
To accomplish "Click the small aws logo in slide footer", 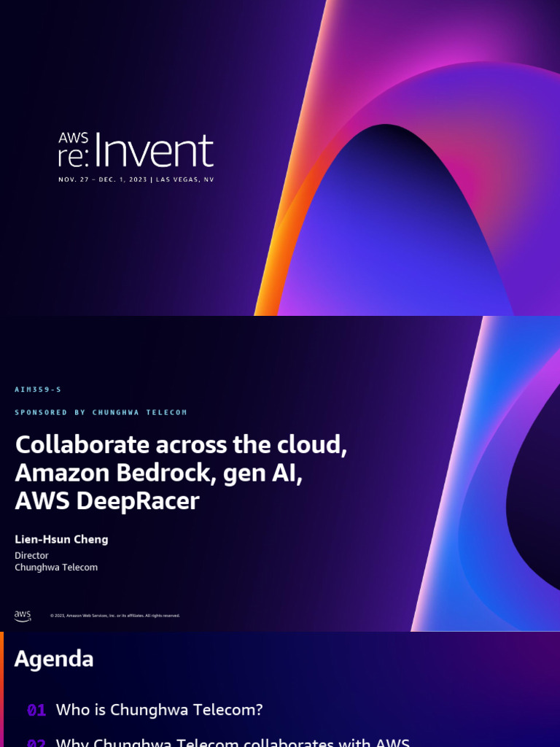I will 23,616.
